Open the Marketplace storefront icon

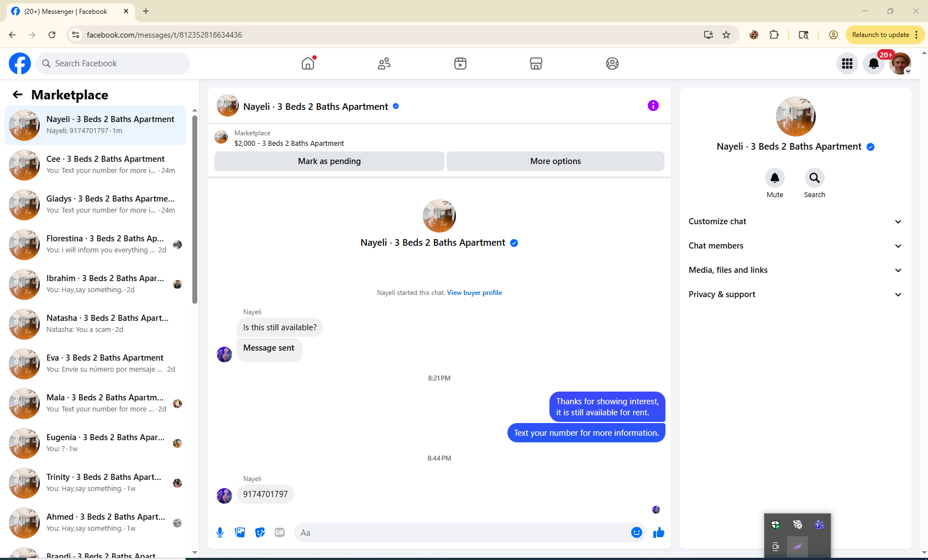click(536, 64)
